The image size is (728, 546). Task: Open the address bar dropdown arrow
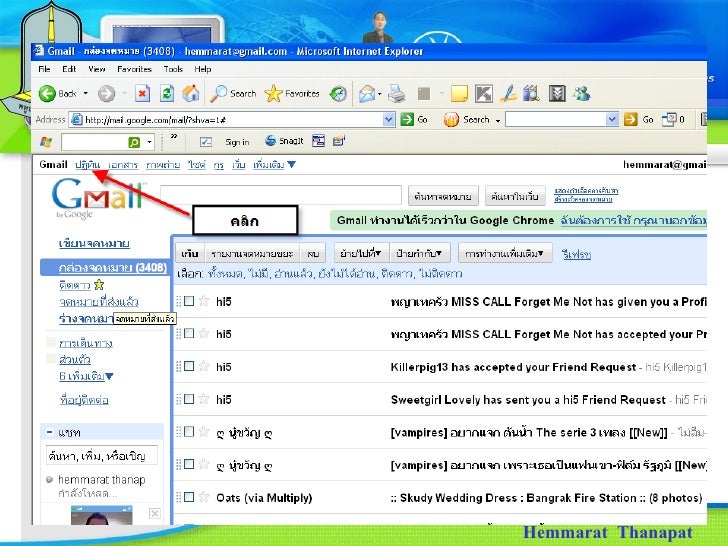(389, 119)
